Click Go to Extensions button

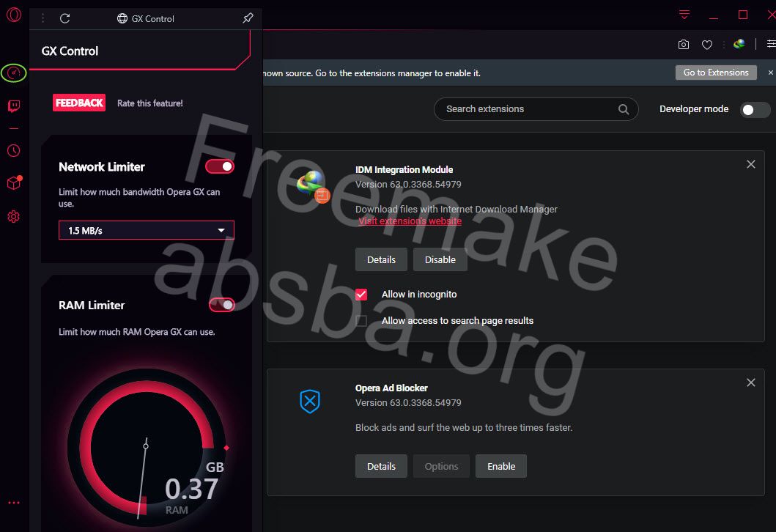716,73
